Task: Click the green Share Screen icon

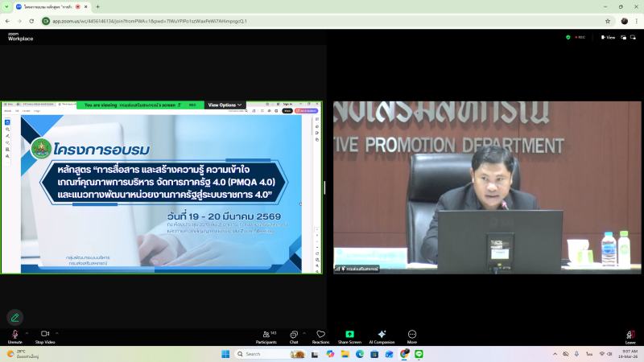Action: pyautogui.click(x=349, y=335)
